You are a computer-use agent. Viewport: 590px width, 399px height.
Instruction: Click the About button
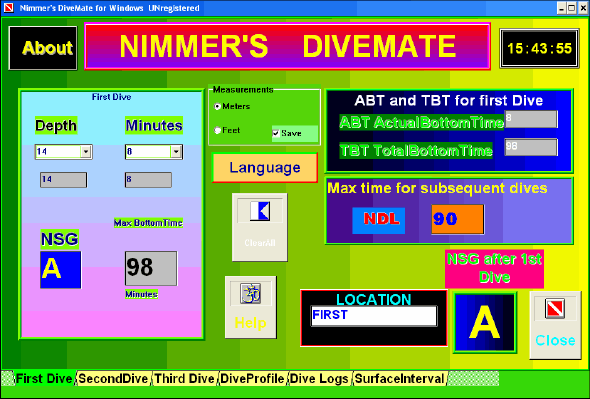(43, 48)
